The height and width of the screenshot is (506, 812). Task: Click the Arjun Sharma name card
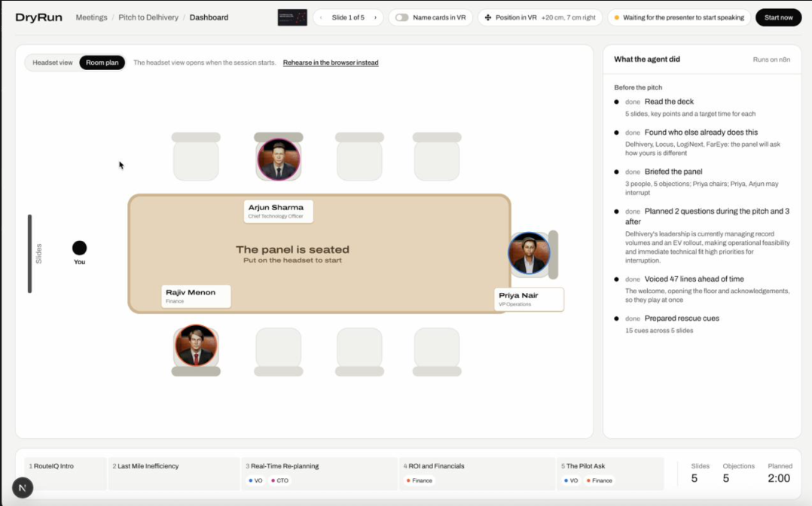279,212
